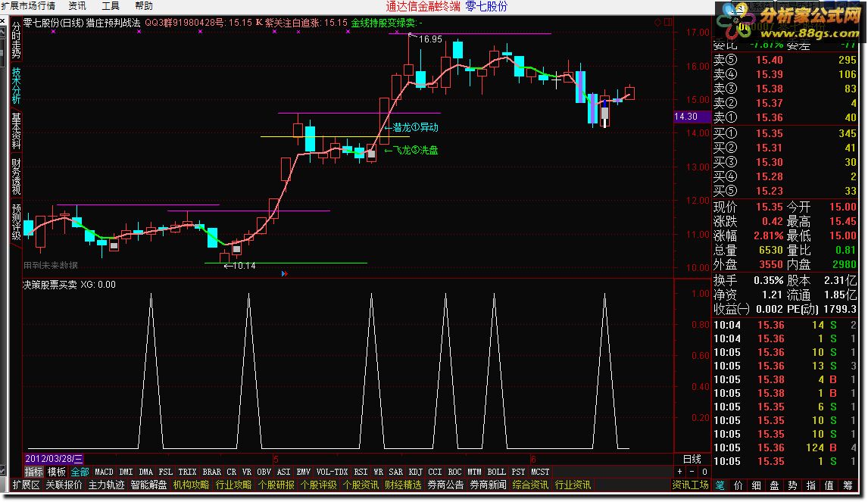Apply the EMV indicator
Viewport: 868px width, 502px height.
tap(304, 472)
